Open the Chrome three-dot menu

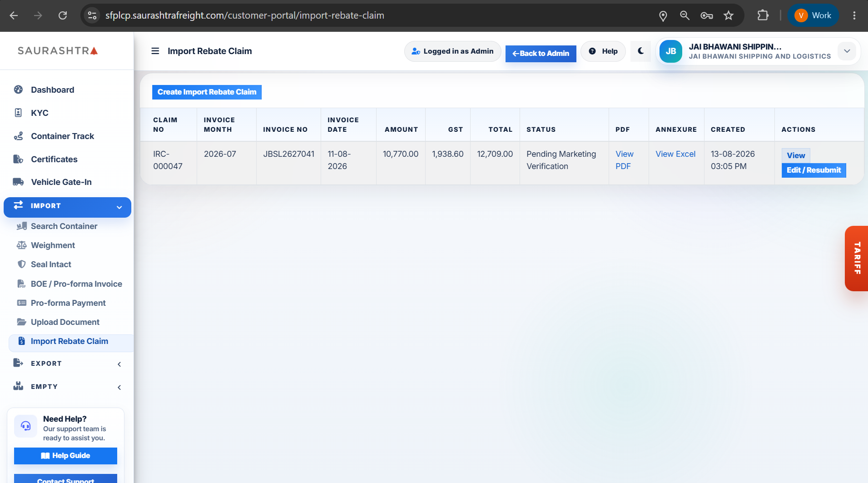[854, 15]
